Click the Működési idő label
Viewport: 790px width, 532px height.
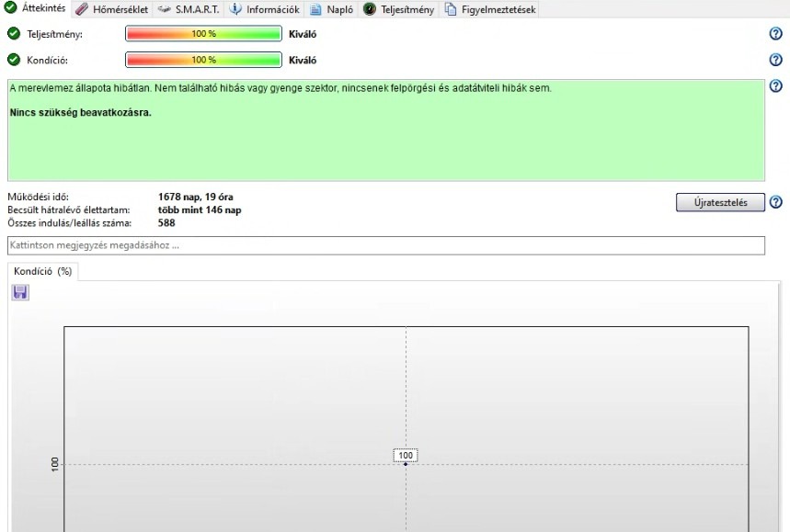pos(38,197)
